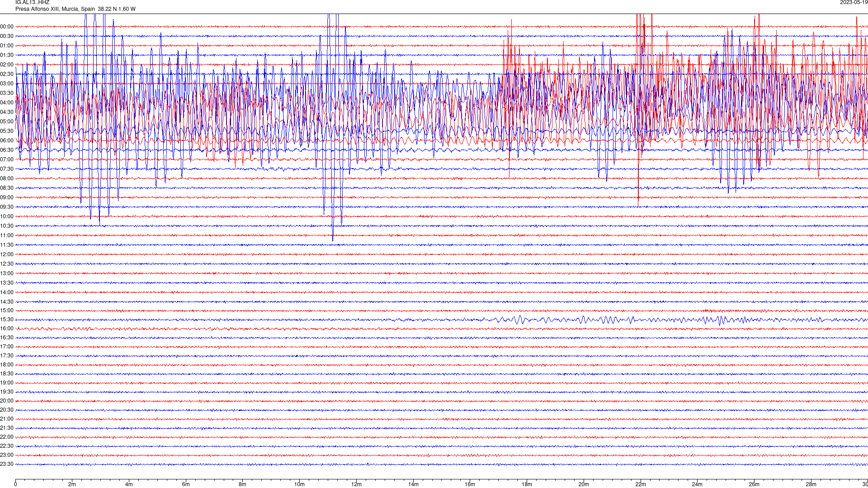Select the 18:30 time row label
Viewport: 868px width, 488px height.
click(x=7, y=374)
